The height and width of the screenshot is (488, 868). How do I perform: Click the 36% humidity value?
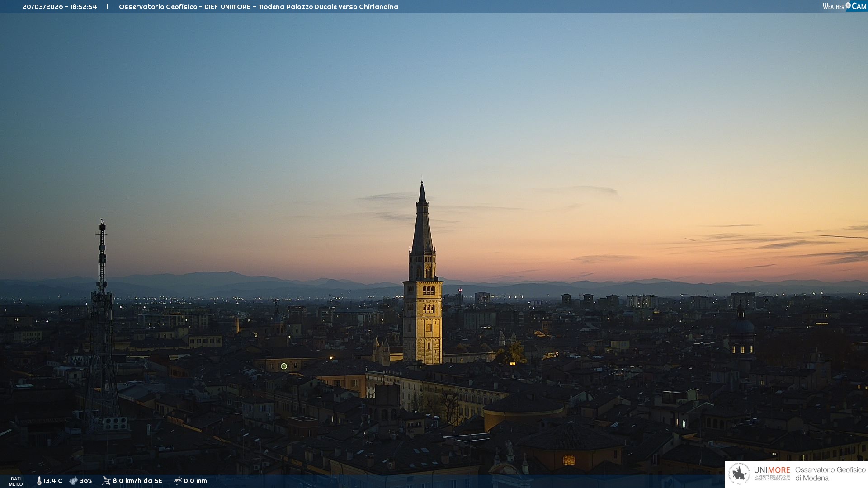86,481
